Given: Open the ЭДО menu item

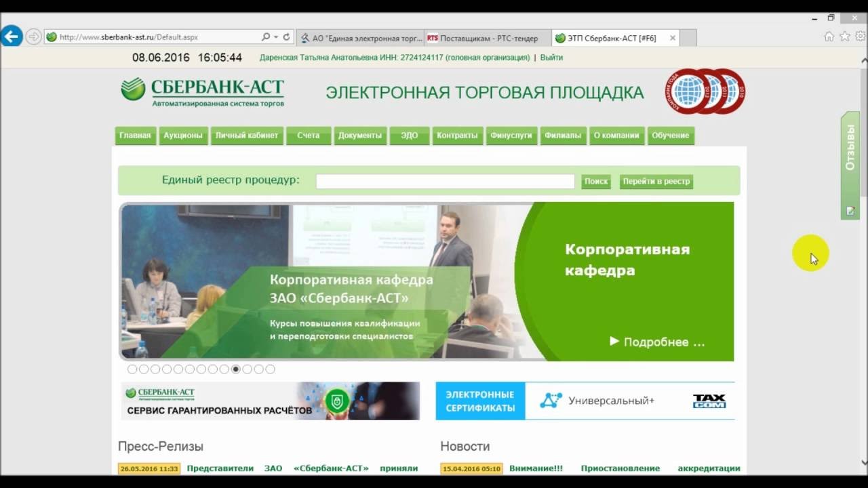Looking at the screenshot, I should 410,136.
